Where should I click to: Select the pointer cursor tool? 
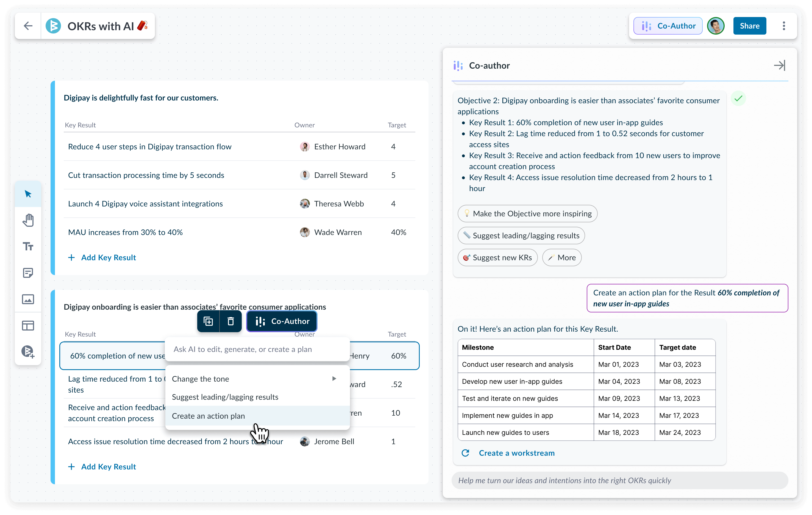(x=28, y=194)
